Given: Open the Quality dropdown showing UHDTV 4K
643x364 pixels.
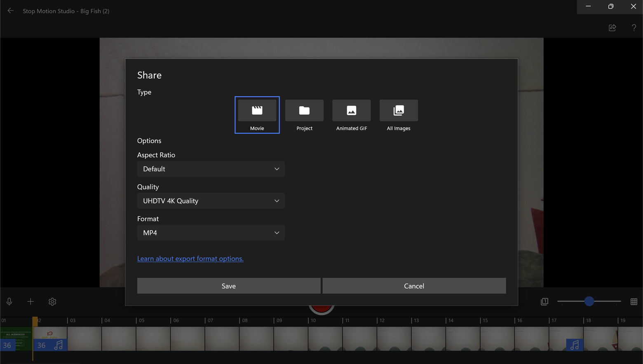Looking at the screenshot, I should coord(211,201).
